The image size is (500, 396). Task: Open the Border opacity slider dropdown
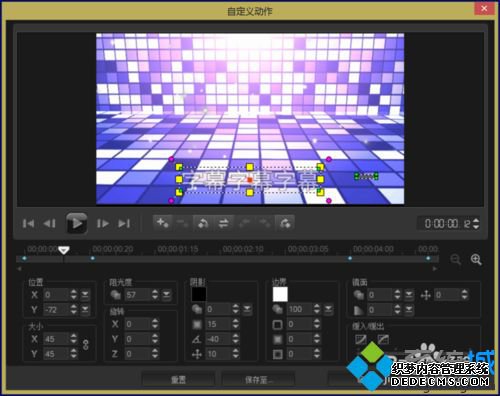(x=328, y=309)
